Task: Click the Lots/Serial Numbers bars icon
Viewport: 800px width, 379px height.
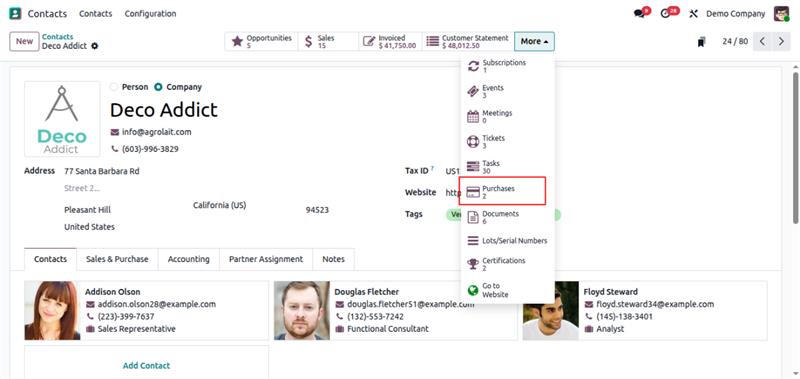Action: 473,240
